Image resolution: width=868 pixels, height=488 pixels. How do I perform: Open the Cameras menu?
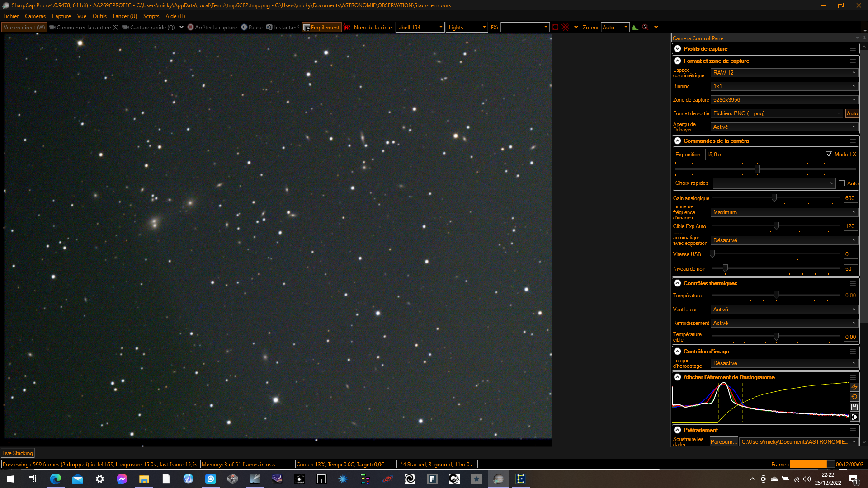click(x=35, y=16)
